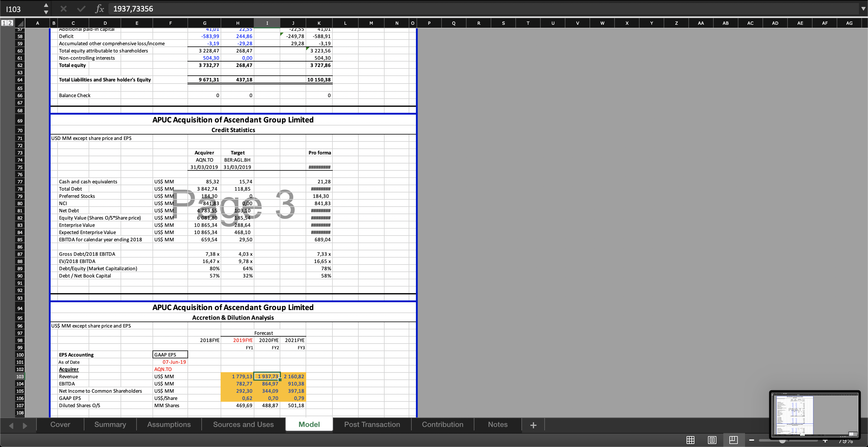Collapse to outline level 1
The height and width of the screenshot is (447, 868).
(x=4, y=23)
